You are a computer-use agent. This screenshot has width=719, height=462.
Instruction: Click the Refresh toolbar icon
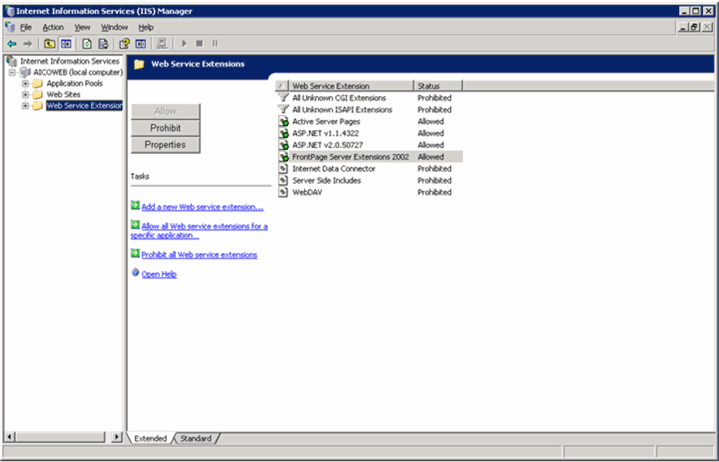tap(87, 44)
